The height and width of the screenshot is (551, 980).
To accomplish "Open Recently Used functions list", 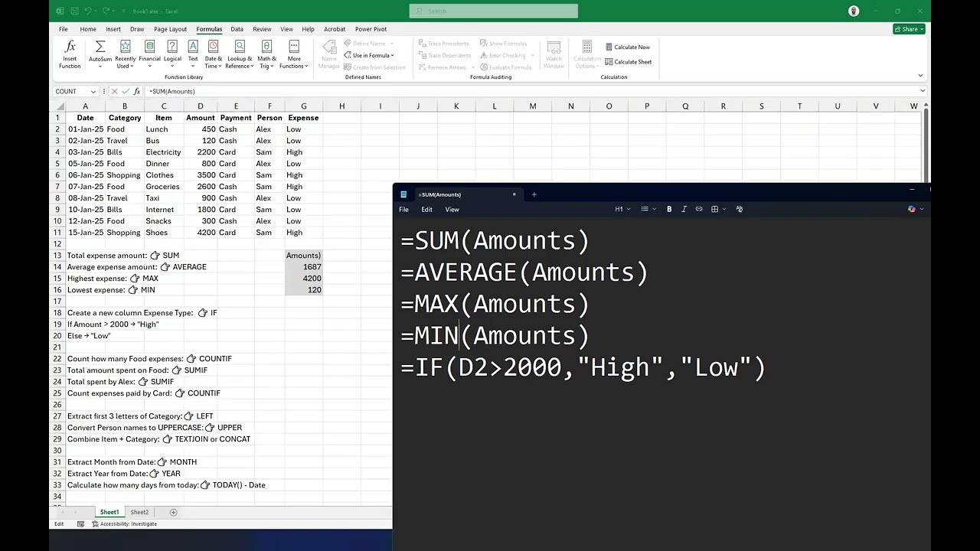I will click(125, 54).
